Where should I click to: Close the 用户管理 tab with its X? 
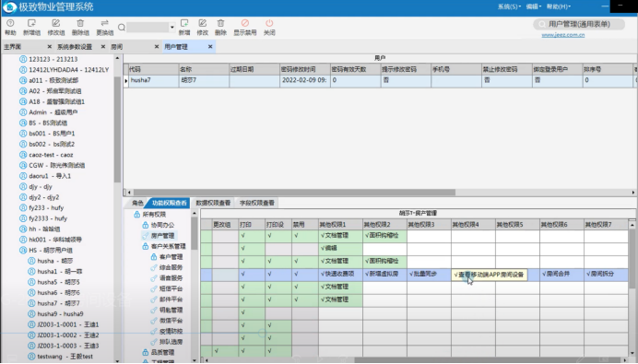tap(210, 47)
